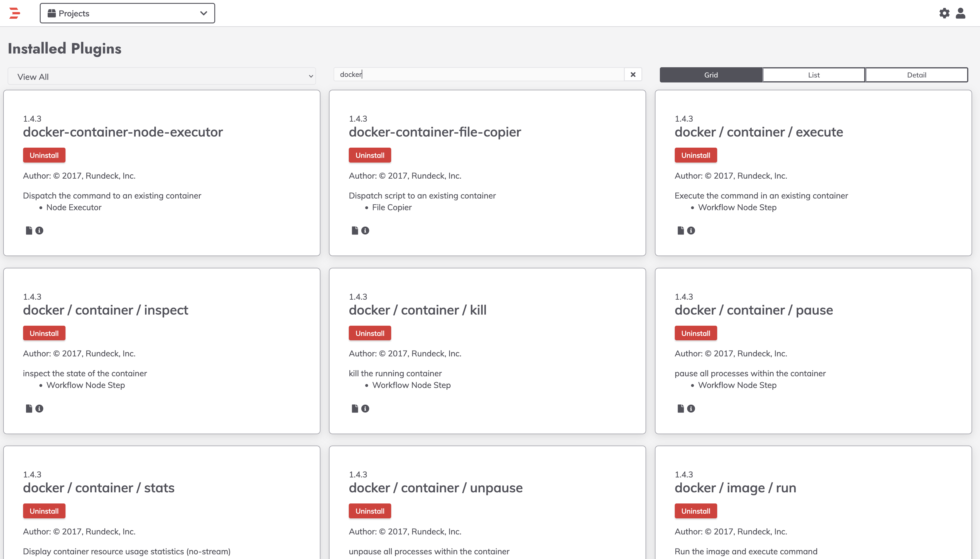Click the info icon on docker / container / inspect
980x559 pixels.
coord(39,408)
